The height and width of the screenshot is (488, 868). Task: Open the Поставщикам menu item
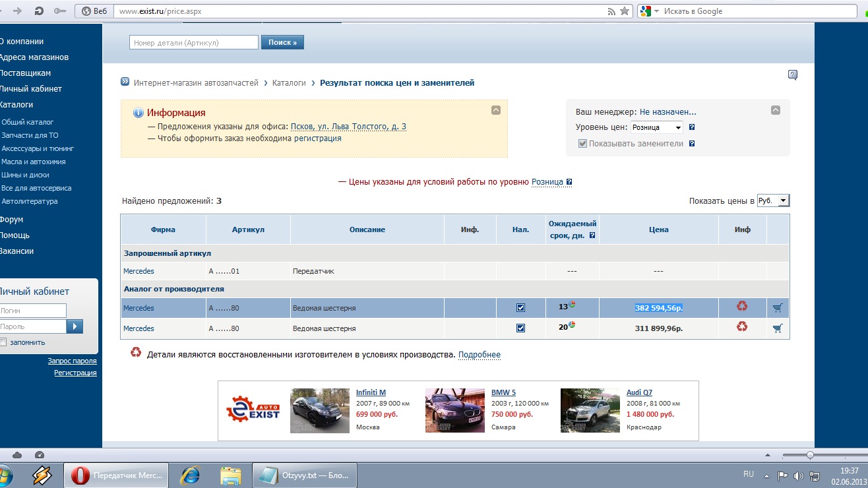pos(25,73)
